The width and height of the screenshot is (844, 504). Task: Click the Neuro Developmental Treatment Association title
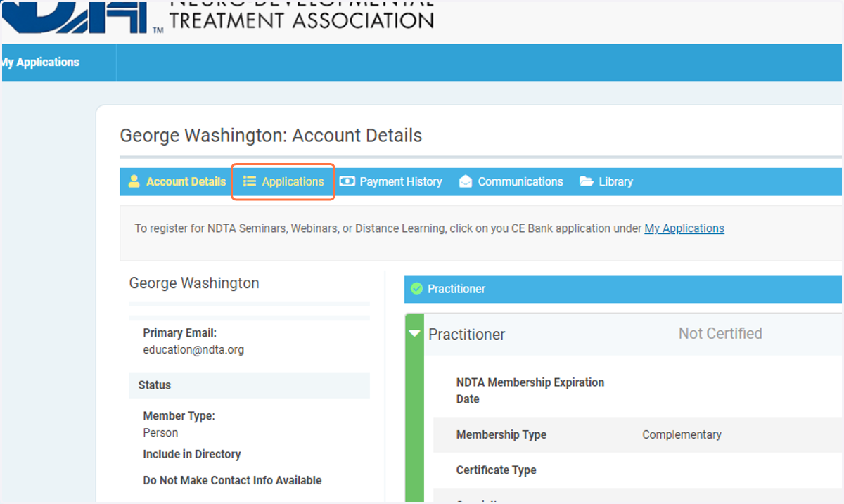tap(302, 14)
